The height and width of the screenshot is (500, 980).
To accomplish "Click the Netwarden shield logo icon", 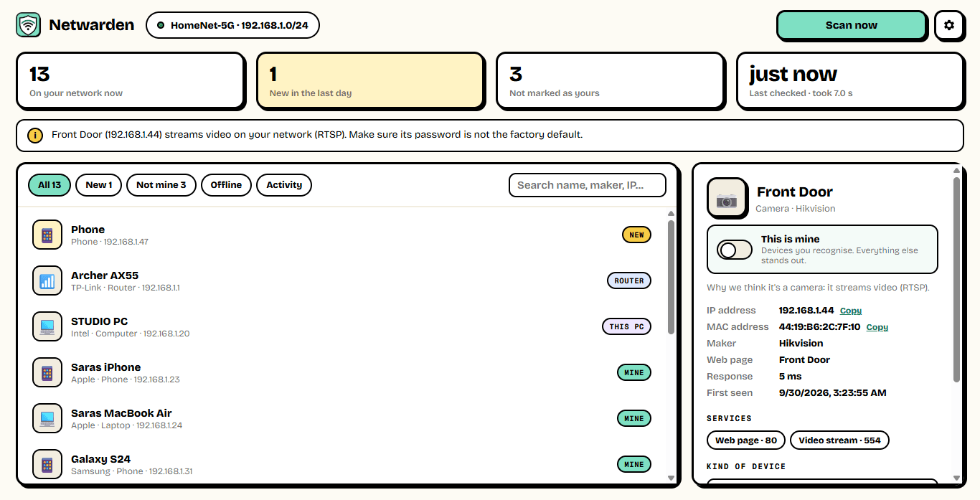I will 28,25.
